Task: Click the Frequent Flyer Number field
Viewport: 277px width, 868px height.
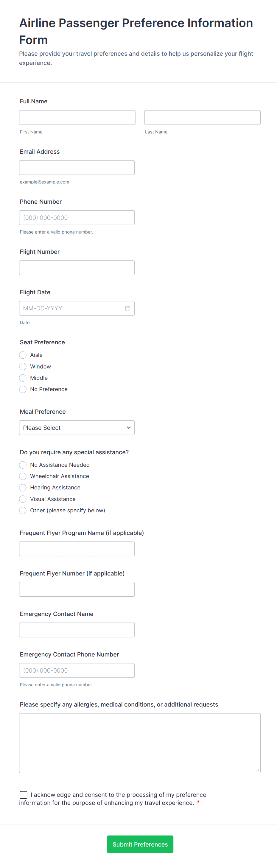Action: point(77,589)
